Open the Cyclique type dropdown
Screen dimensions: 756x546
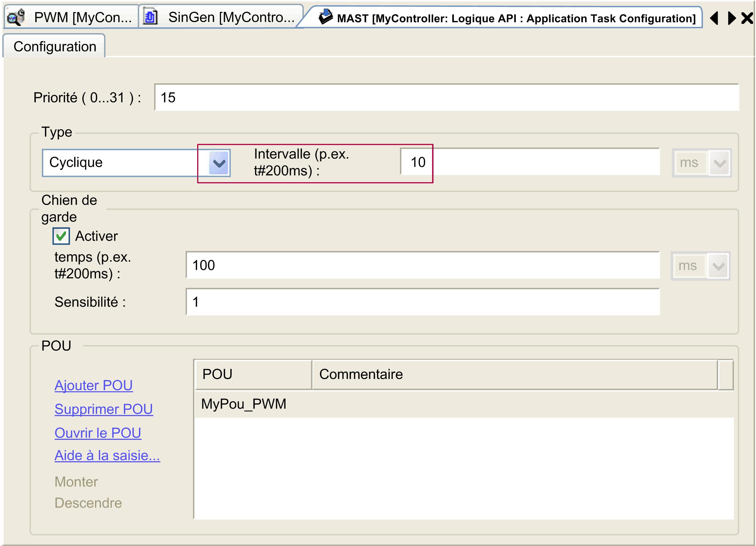click(219, 163)
